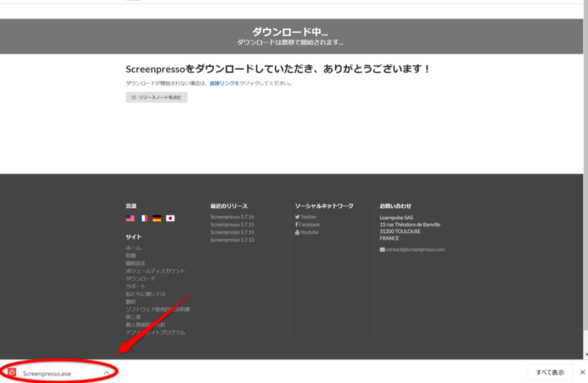Click the ダウンロード中... banner heading
588x383 pixels.
290,32
